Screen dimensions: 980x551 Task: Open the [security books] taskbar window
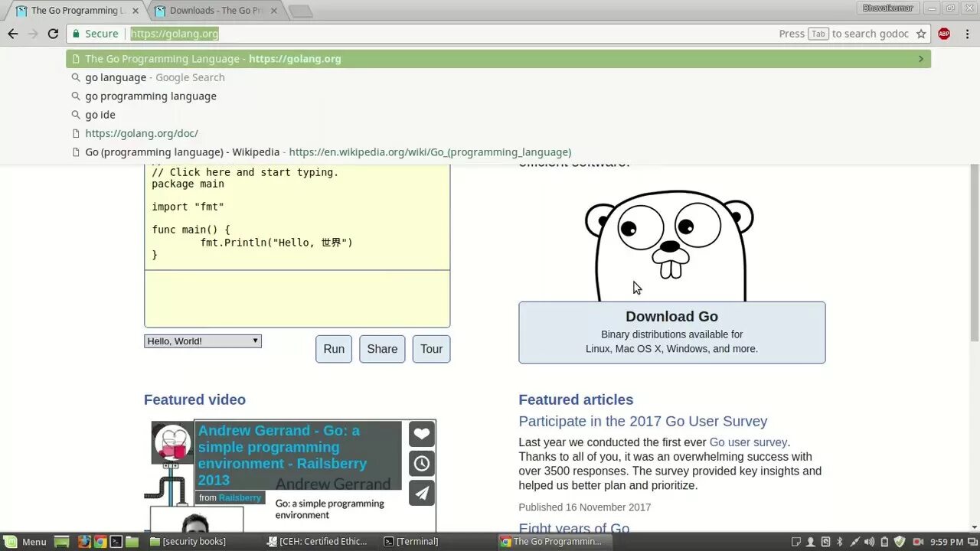(x=187, y=542)
